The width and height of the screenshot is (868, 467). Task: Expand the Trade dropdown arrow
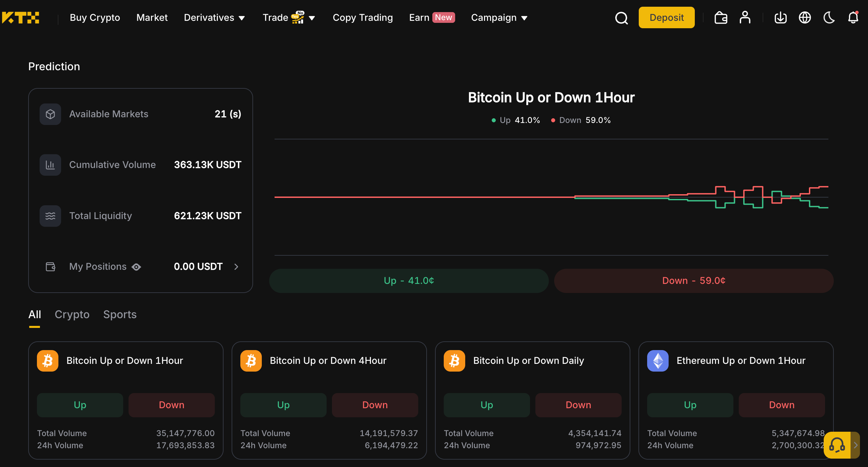(x=312, y=18)
